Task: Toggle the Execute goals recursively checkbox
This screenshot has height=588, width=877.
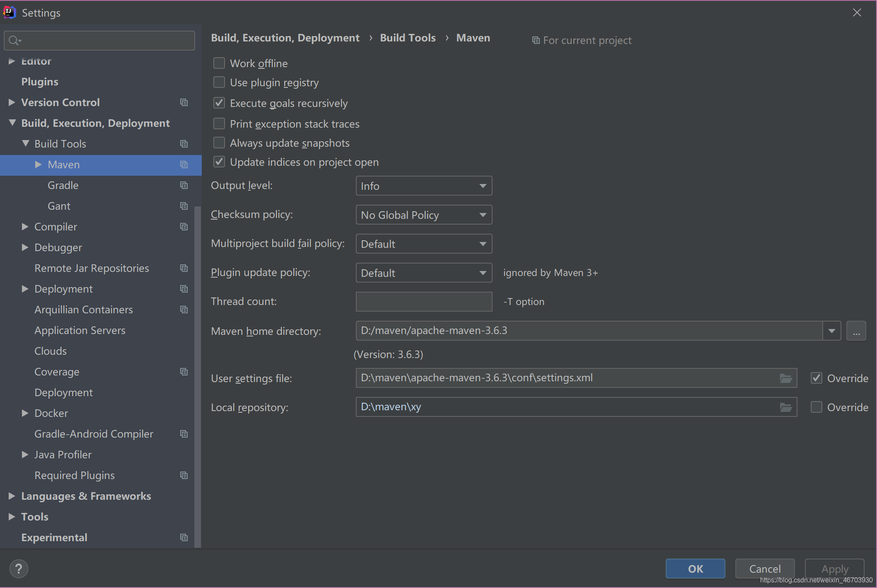Action: 219,102
